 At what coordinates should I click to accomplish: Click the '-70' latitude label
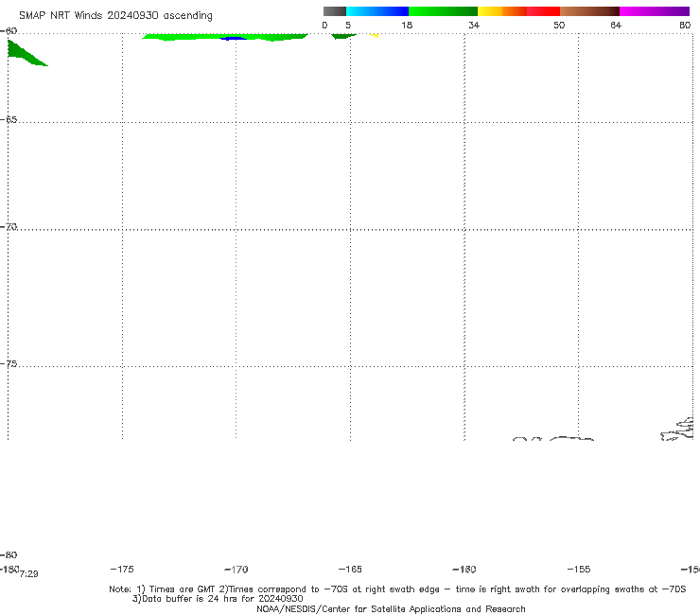(x=9, y=227)
